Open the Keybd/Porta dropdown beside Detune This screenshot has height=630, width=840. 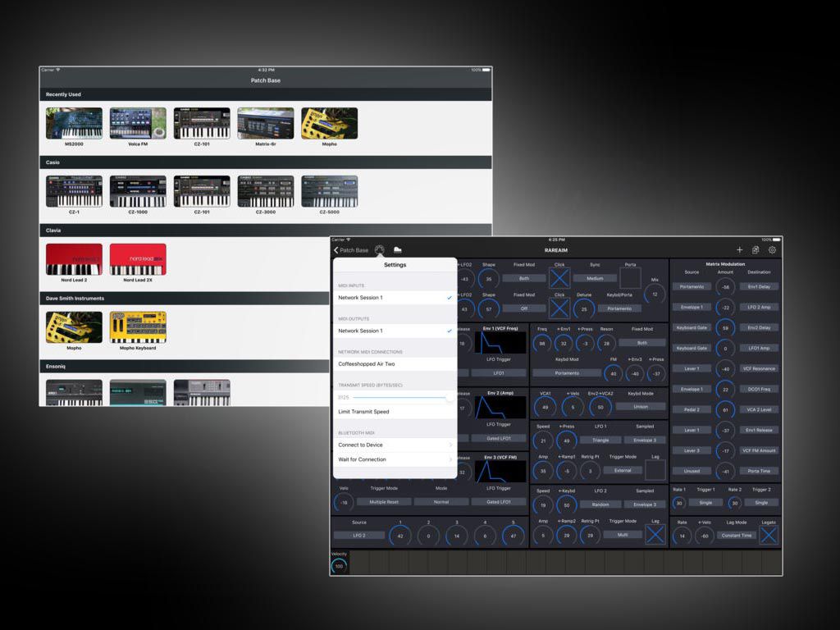pyautogui.click(x=619, y=308)
